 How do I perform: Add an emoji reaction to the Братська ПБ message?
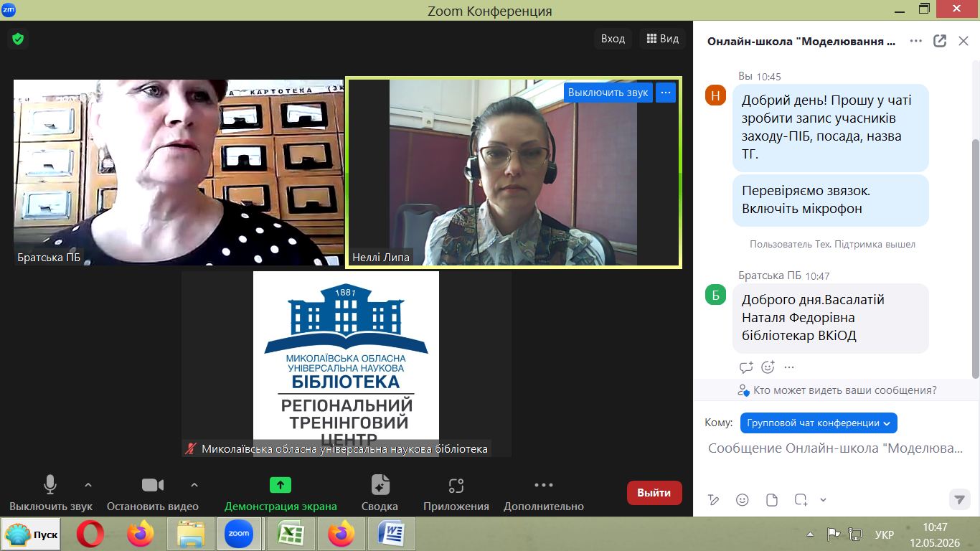[768, 367]
